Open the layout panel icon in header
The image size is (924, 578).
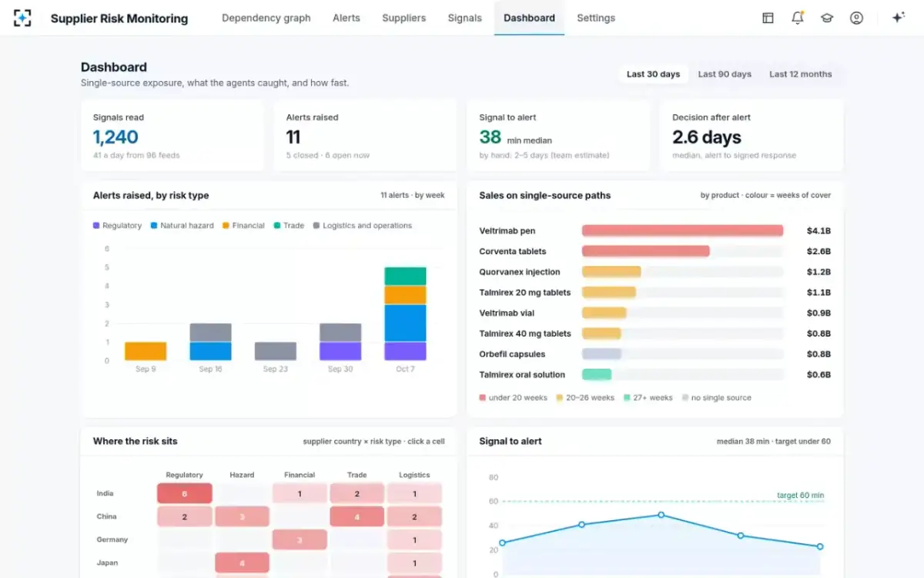pos(768,18)
